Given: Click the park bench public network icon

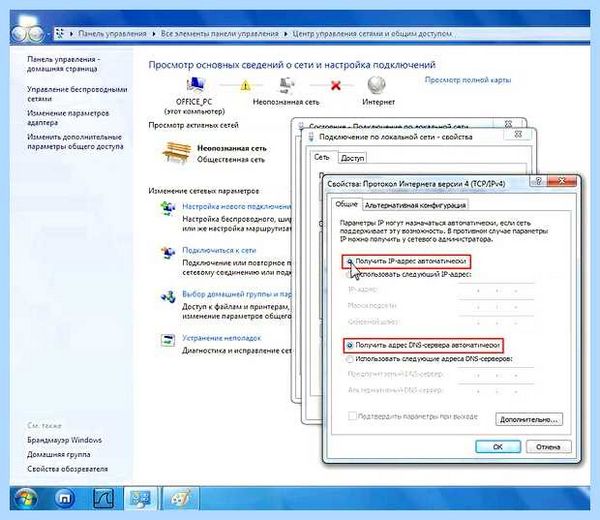Looking at the screenshot, I should pyautogui.click(x=176, y=153).
